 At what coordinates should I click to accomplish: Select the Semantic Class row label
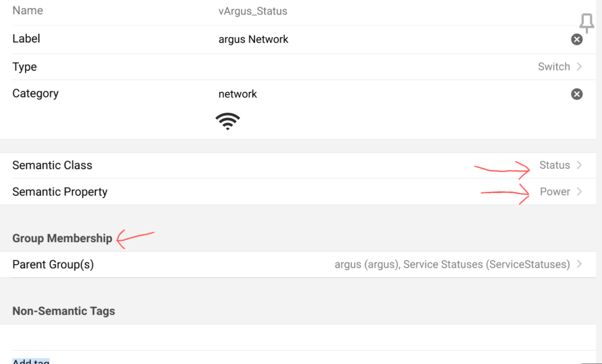click(x=52, y=165)
